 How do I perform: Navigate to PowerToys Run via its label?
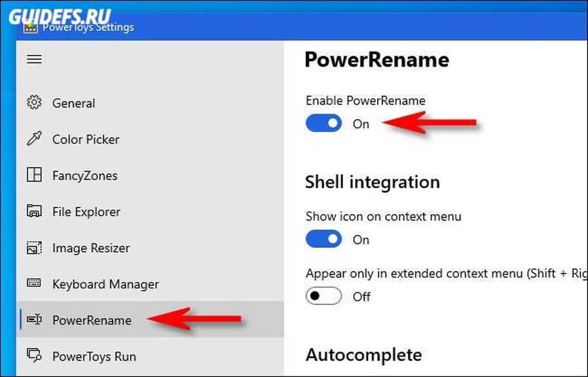point(94,357)
